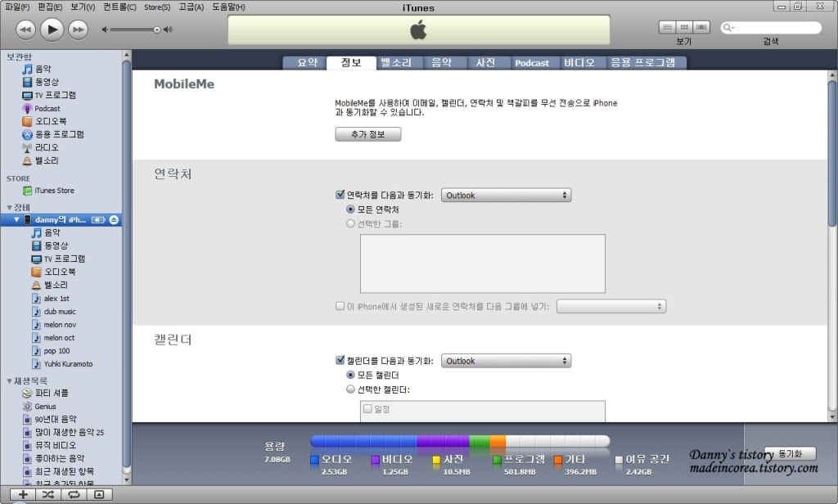This screenshot has width=838, height=504.
Task: Switch to list view icon
Action: [667, 27]
